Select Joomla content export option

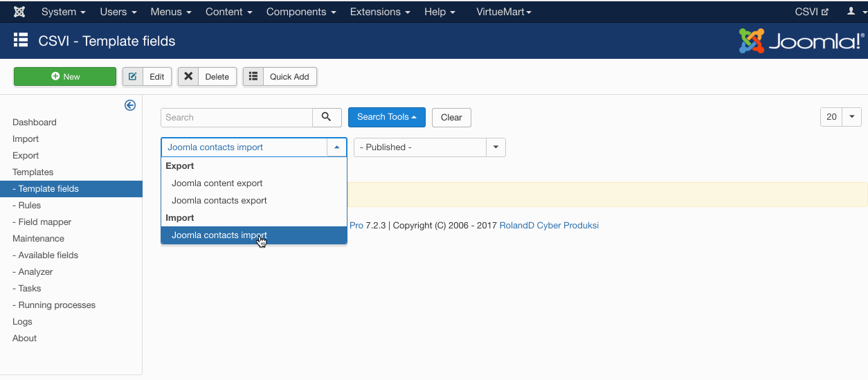pos(254,183)
